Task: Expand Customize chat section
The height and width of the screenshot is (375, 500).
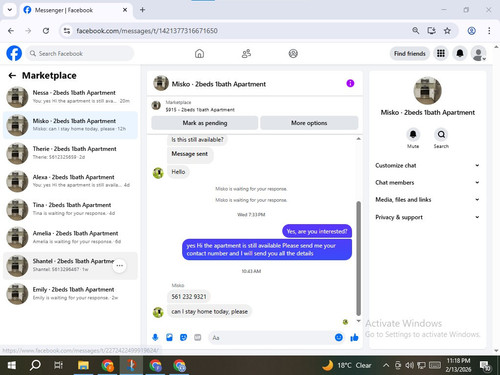Action: point(427,165)
